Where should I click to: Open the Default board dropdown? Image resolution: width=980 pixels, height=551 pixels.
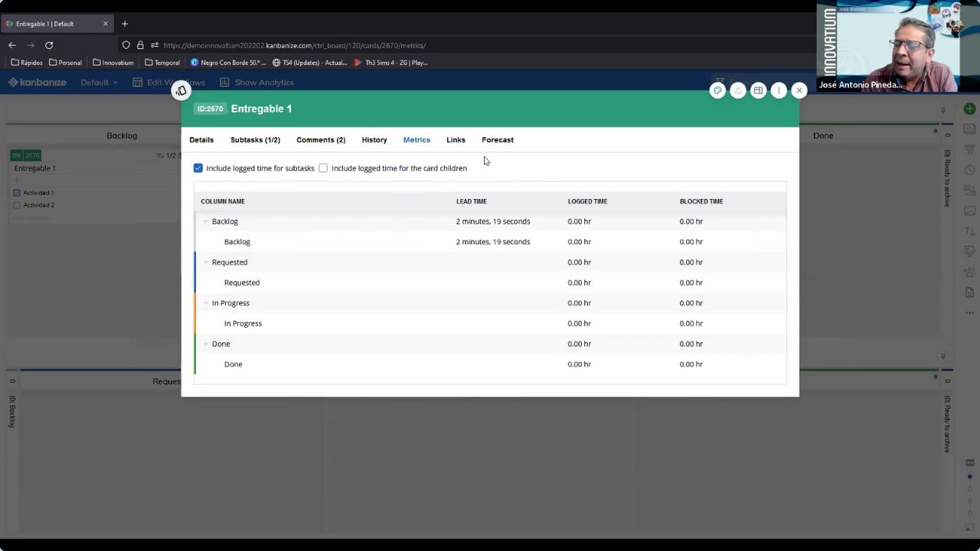coord(99,83)
